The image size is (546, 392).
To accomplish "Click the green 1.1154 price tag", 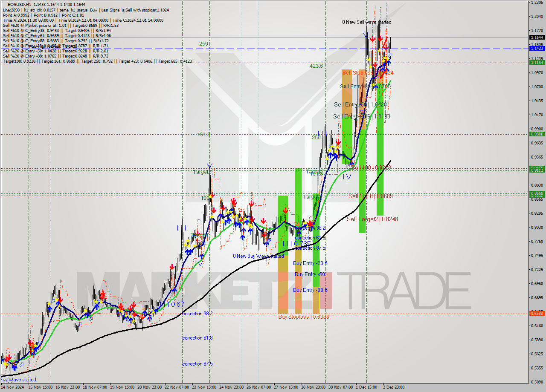I will [537, 62].
